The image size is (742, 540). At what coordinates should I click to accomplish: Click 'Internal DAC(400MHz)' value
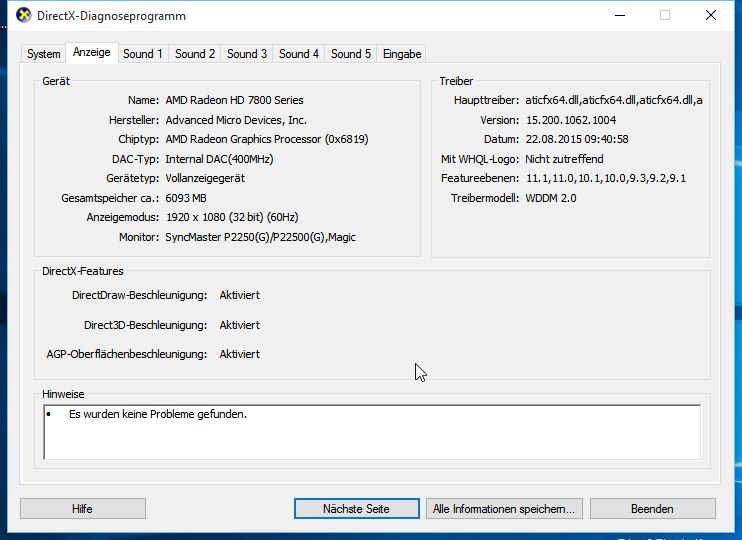tap(219, 159)
